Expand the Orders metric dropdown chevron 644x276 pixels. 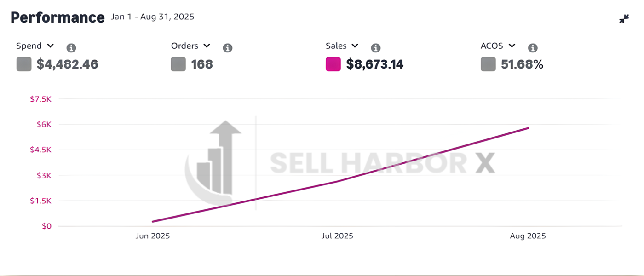point(207,46)
